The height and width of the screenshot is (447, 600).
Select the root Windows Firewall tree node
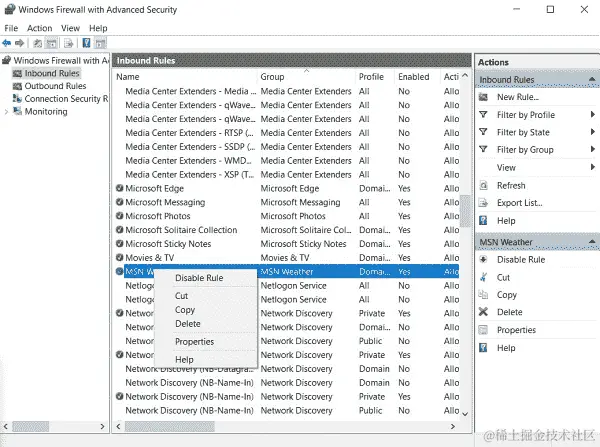point(61,60)
